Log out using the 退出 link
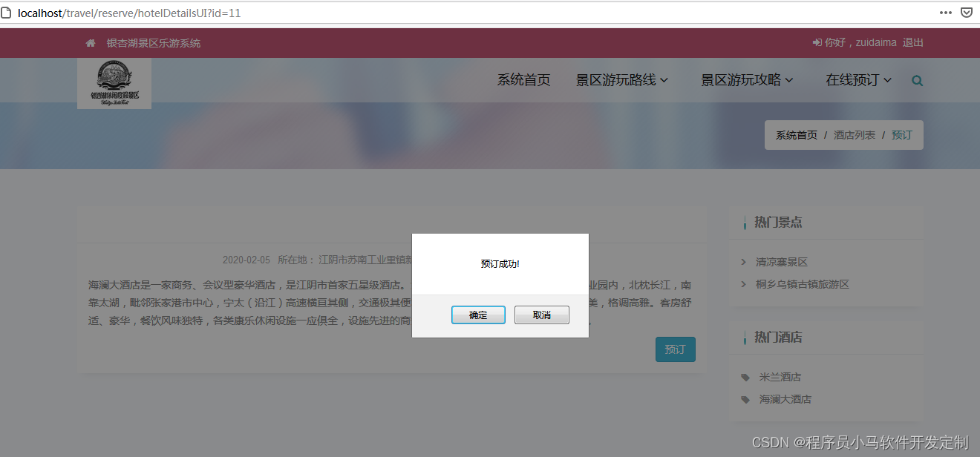Viewport: 980px width, 457px height. [x=912, y=42]
